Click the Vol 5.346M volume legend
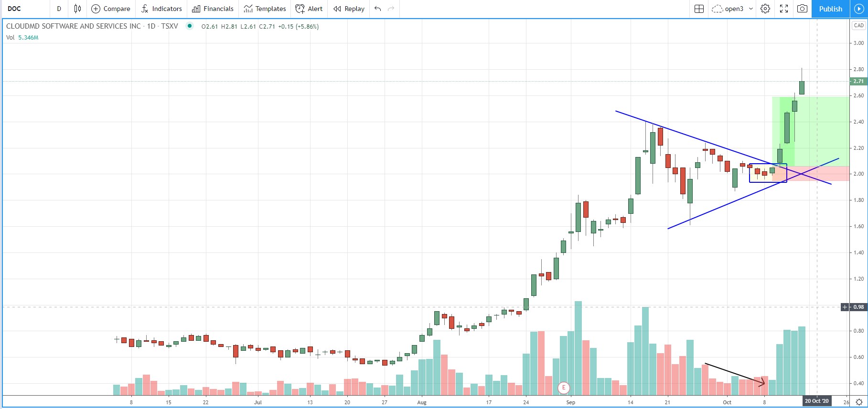Screen dimensions: 868x409 point(22,37)
